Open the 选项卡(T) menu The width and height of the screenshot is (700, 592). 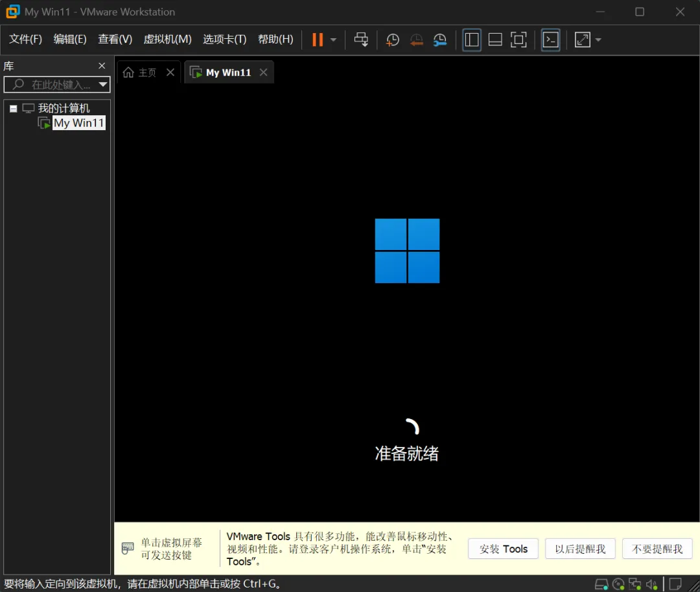click(x=224, y=40)
